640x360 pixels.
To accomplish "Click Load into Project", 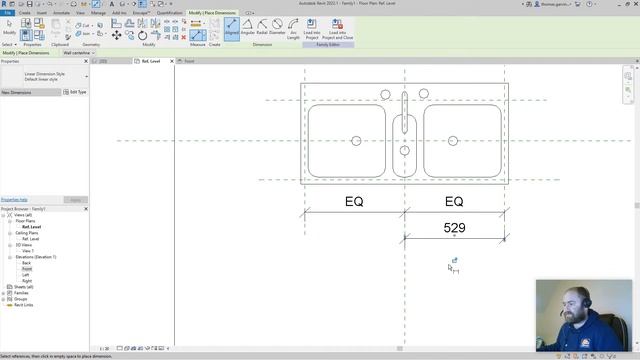I will coord(311,29).
